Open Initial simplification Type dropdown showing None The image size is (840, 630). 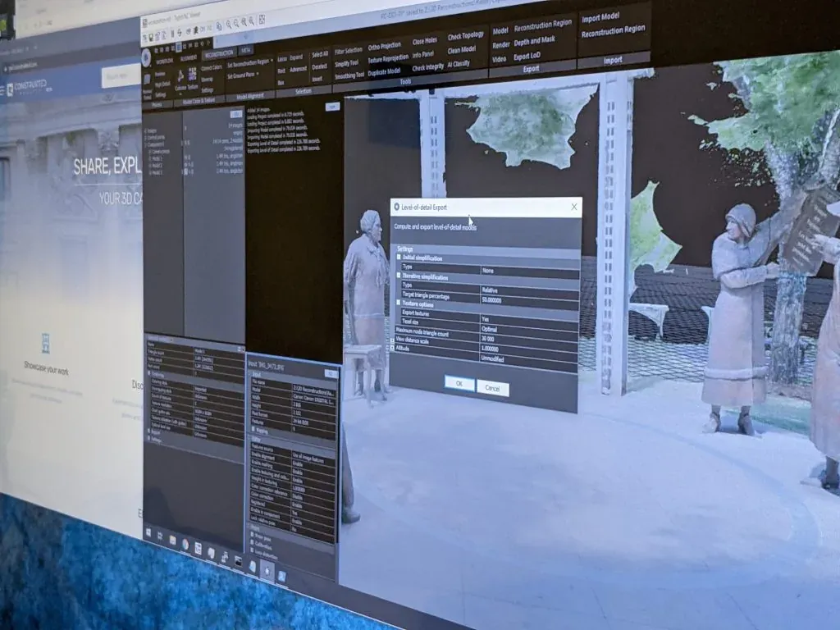pyautogui.click(x=529, y=271)
